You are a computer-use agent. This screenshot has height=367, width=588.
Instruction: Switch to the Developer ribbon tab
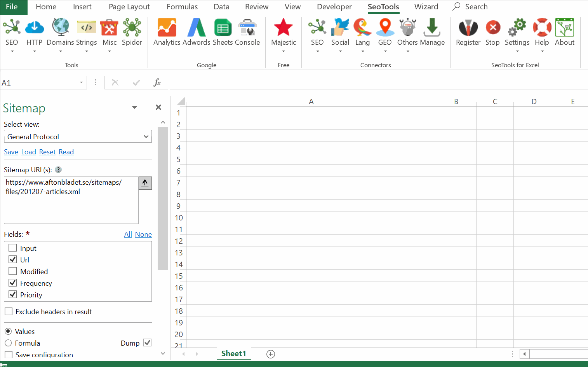(334, 7)
